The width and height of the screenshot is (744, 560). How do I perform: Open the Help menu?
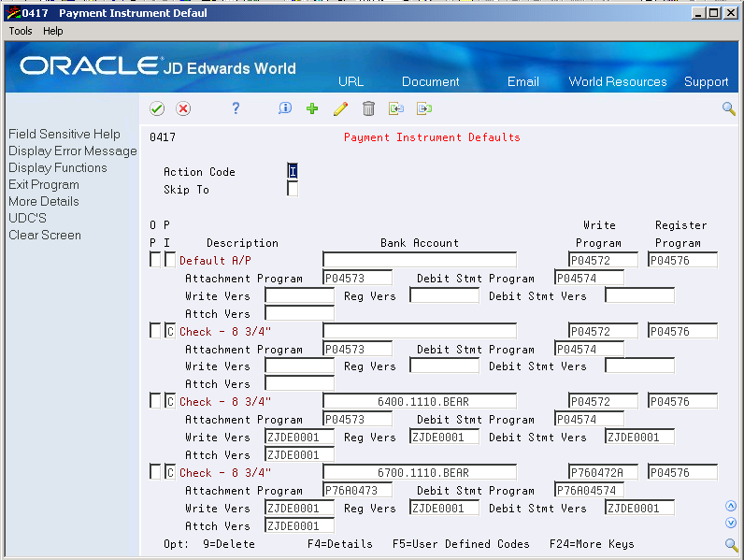(52, 31)
